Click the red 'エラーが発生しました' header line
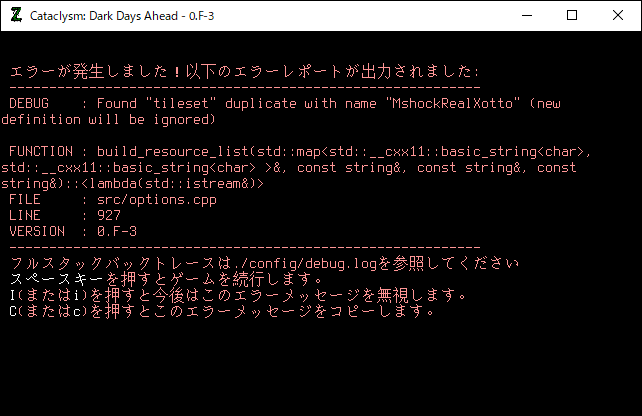This screenshot has height=416, width=642. click(244, 72)
